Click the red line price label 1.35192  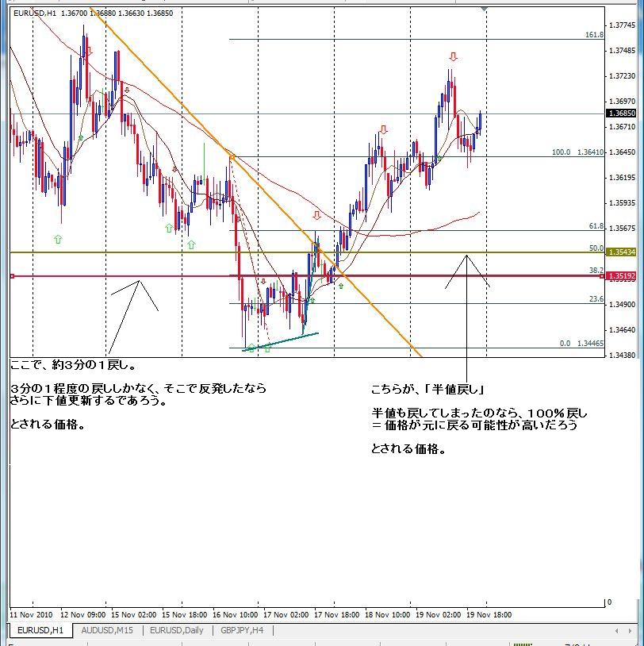pyautogui.click(x=621, y=275)
